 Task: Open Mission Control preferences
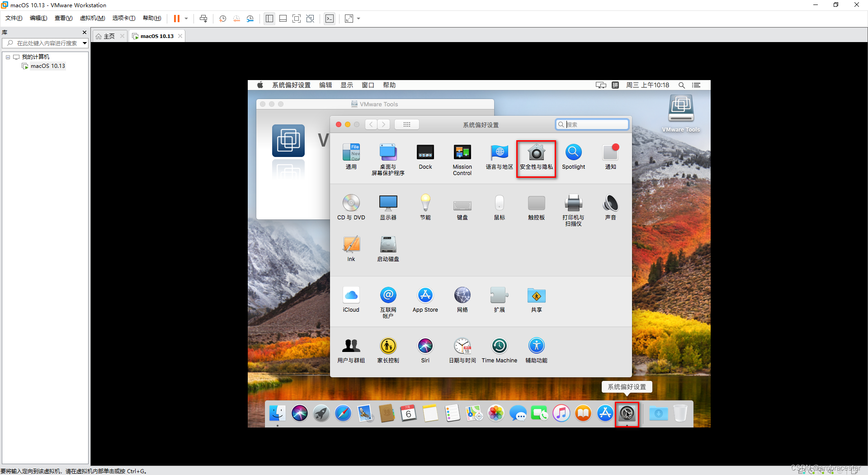click(x=462, y=160)
